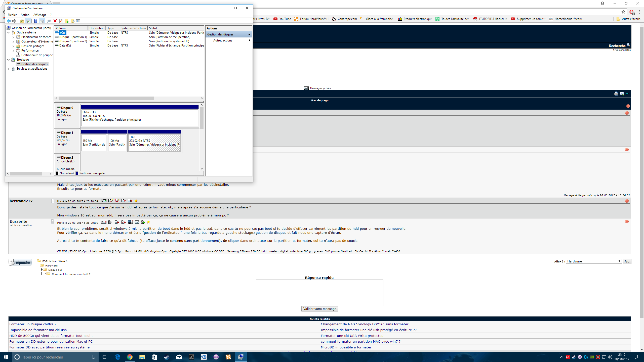Select the hatched (C:) partition block on Disque 1

coord(154,141)
